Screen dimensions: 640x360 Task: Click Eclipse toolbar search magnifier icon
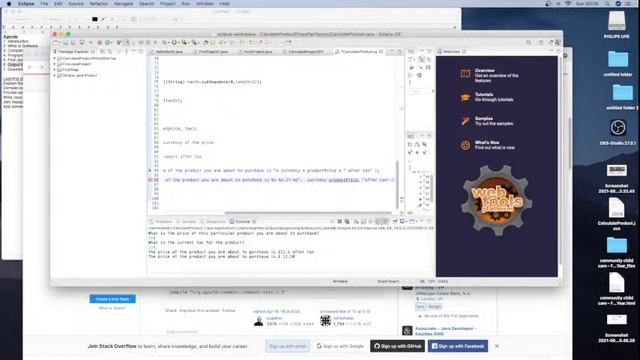[529, 42]
